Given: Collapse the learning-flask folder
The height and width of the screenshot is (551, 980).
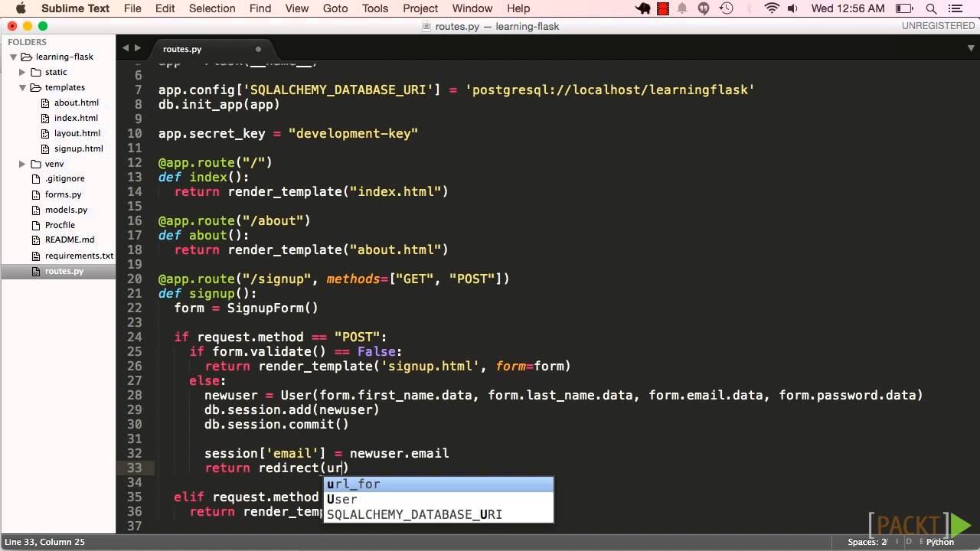Looking at the screenshot, I should click(13, 57).
